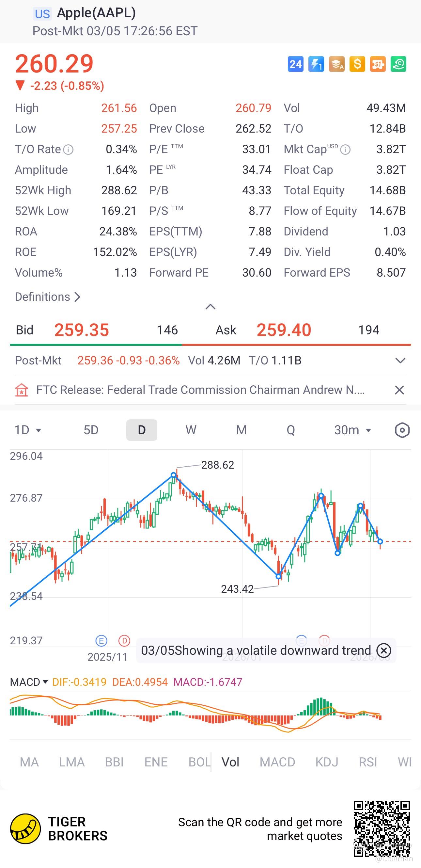Tap the T/O Rate info icon
Screen dimensions: 421x868
pos(68,150)
